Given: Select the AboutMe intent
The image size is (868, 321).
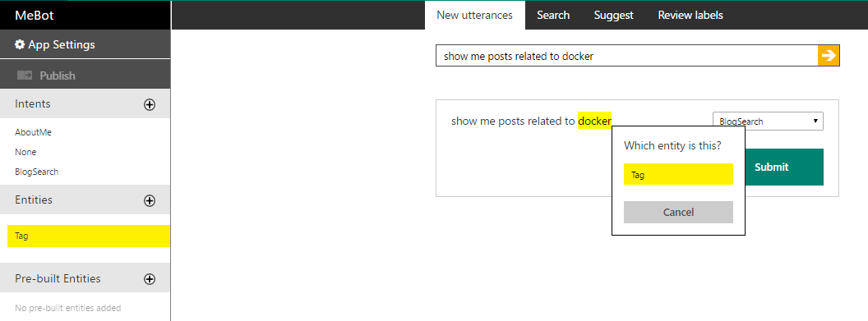Looking at the screenshot, I should 33,133.
